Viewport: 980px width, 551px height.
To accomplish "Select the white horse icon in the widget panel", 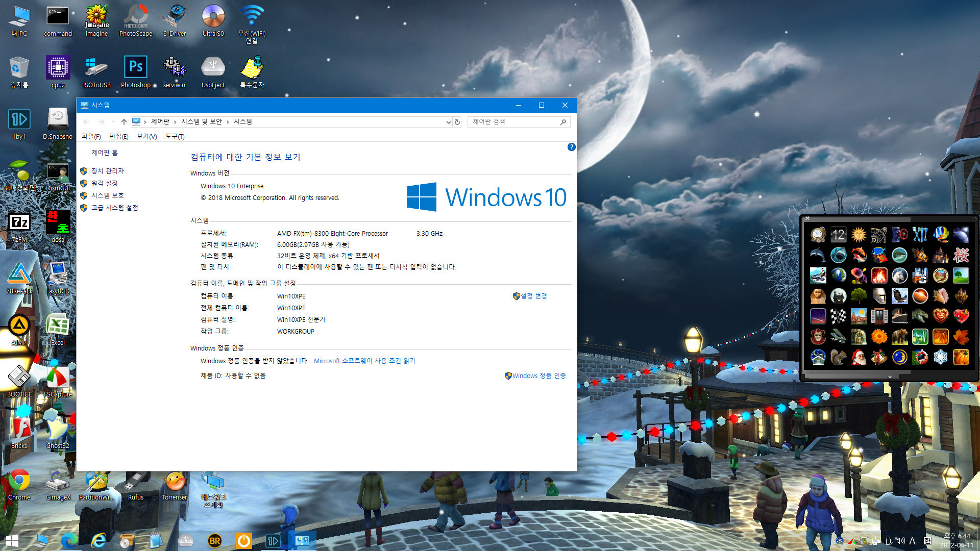I will [x=899, y=275].
